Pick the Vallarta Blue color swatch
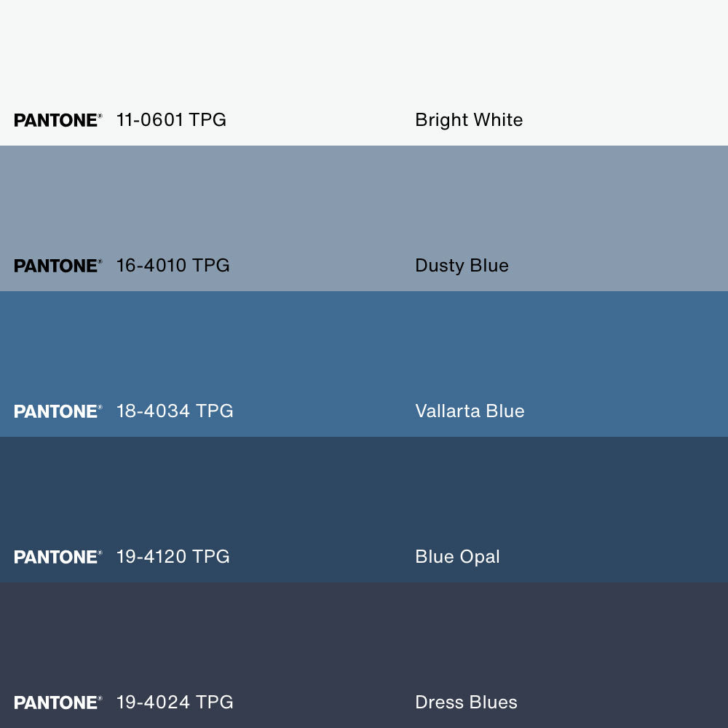Screen dimensions: 728x728 [364, 349]
